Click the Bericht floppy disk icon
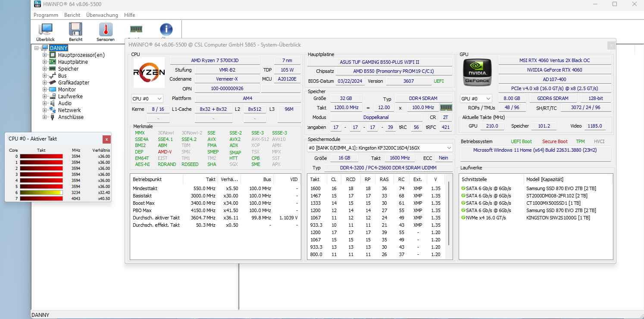The width and height of the screenshot is (644, 319). point(75,29)
